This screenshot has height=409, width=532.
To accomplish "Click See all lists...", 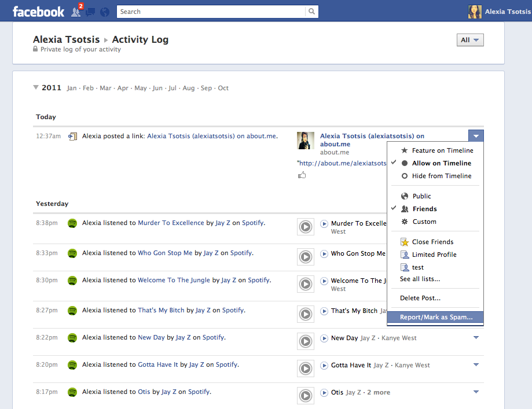I will (420, 279).
